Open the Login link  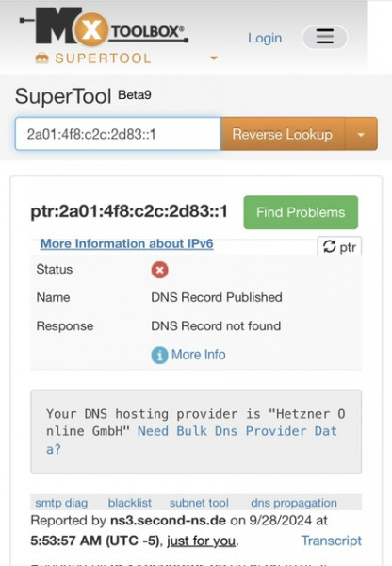[x=265, y=38]
